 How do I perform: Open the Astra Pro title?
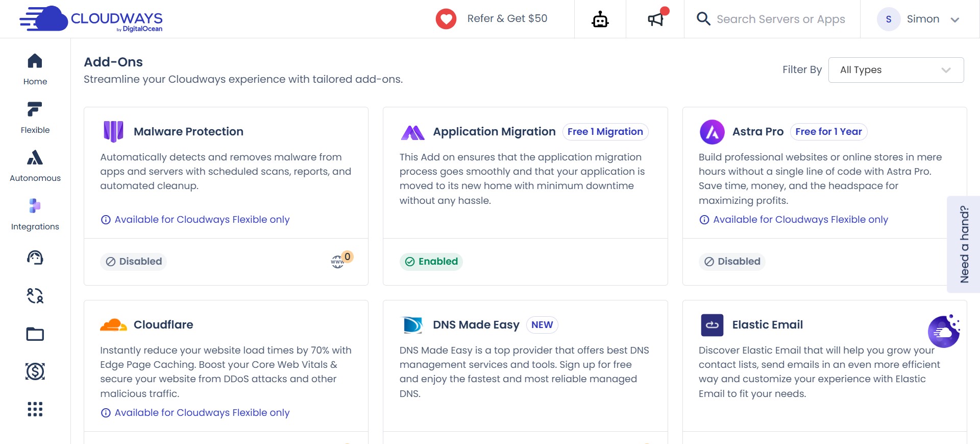[x=758, y=132]
